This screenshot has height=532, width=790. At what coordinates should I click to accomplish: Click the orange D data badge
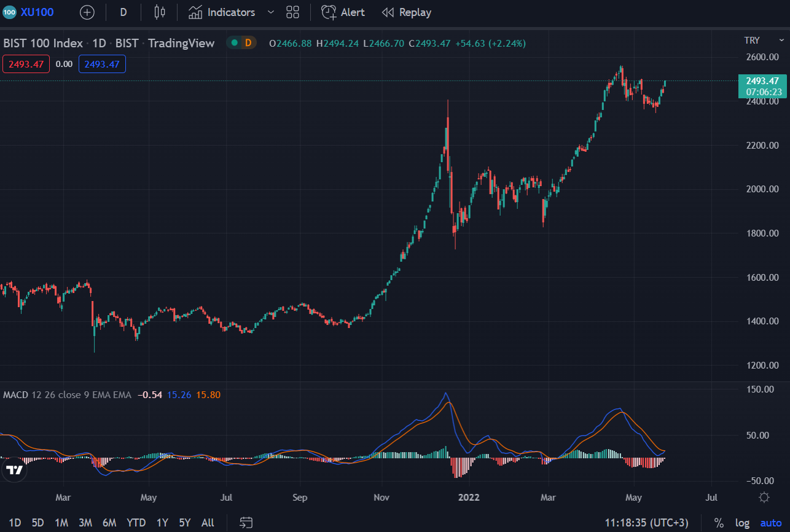(x=248, y=43)
